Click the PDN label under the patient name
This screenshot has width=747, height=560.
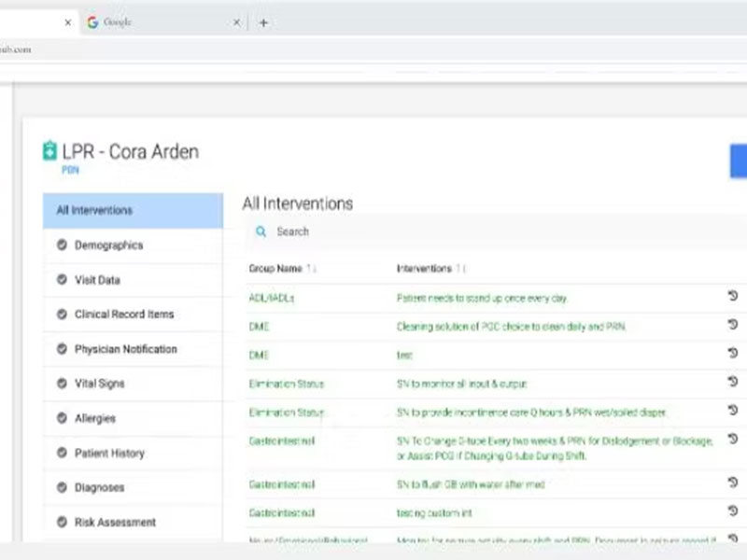tap(70, 170)
